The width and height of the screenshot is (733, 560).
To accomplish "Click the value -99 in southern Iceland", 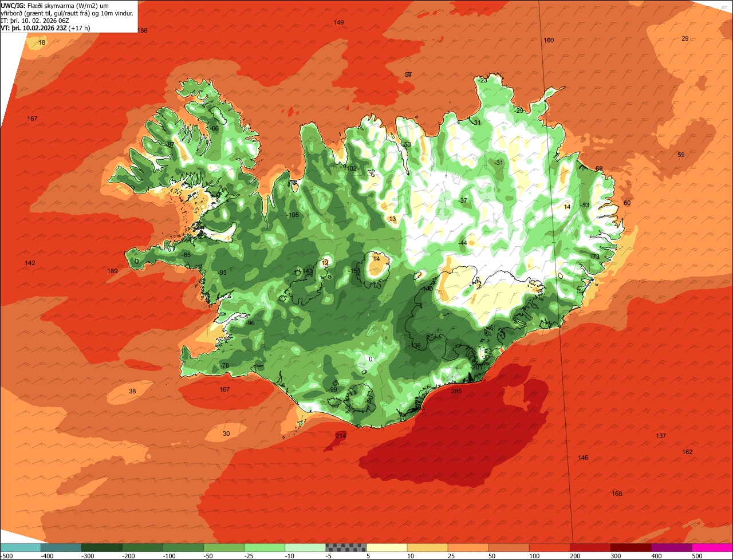I will point(333,389).
